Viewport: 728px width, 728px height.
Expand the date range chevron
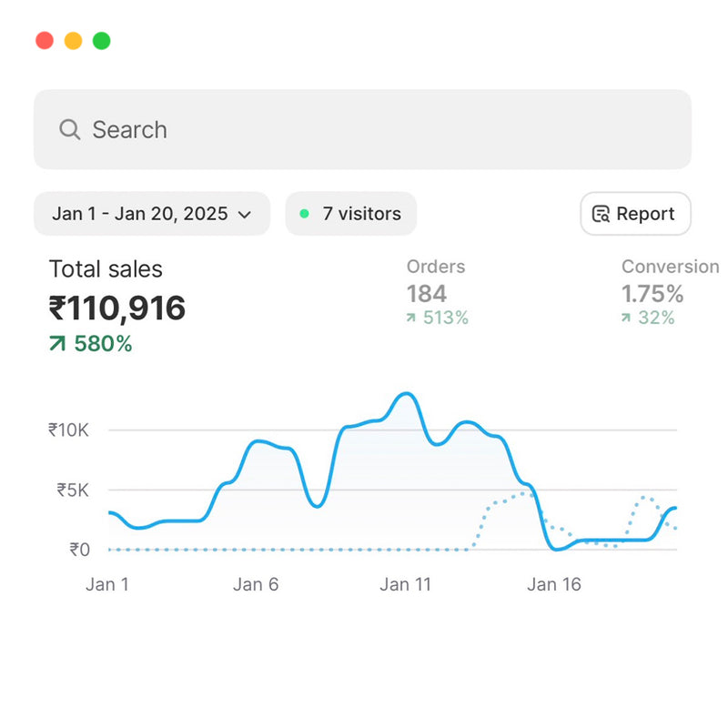[244, 215]
